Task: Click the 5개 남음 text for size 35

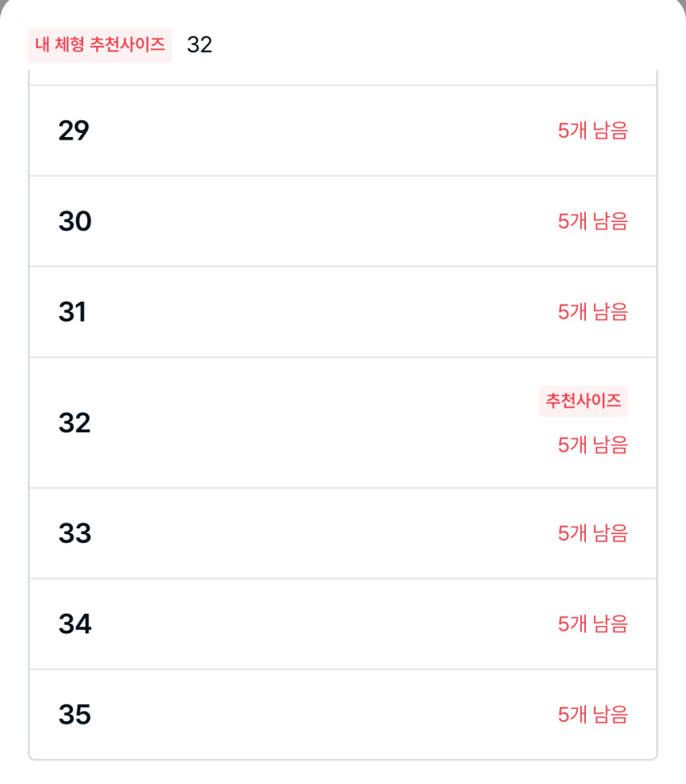Action: point(592,715)
